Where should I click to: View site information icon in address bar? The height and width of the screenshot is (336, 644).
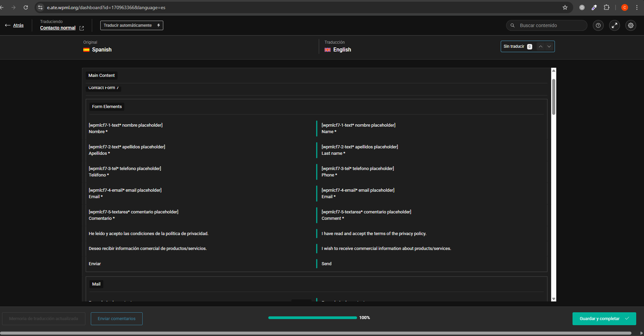point(40,7)
